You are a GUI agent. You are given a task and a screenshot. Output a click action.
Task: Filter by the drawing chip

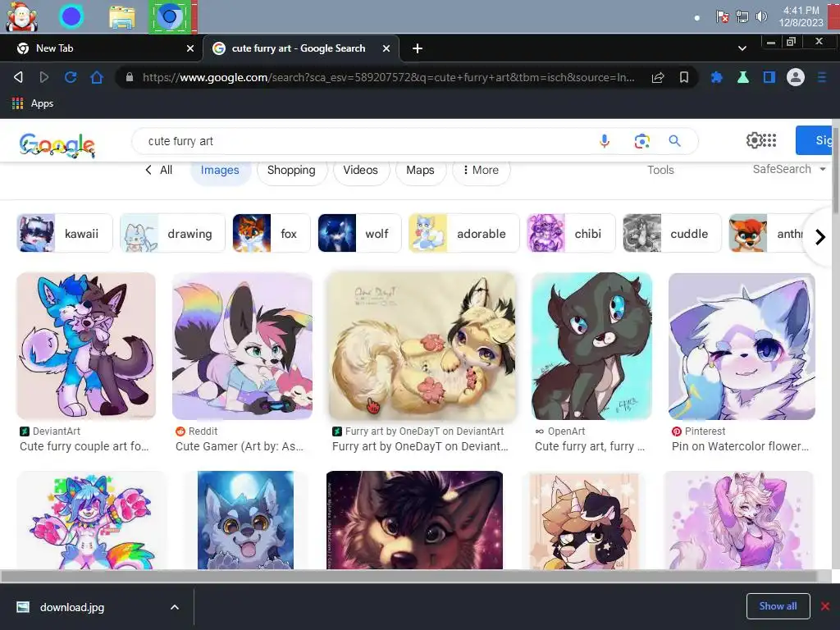(172, 233)
